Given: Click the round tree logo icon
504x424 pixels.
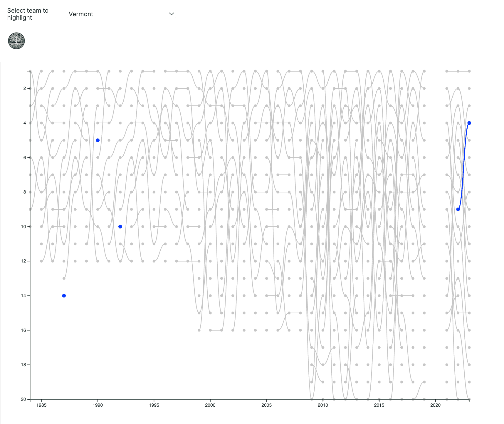Looking at the screenshot, I should 16,41.
